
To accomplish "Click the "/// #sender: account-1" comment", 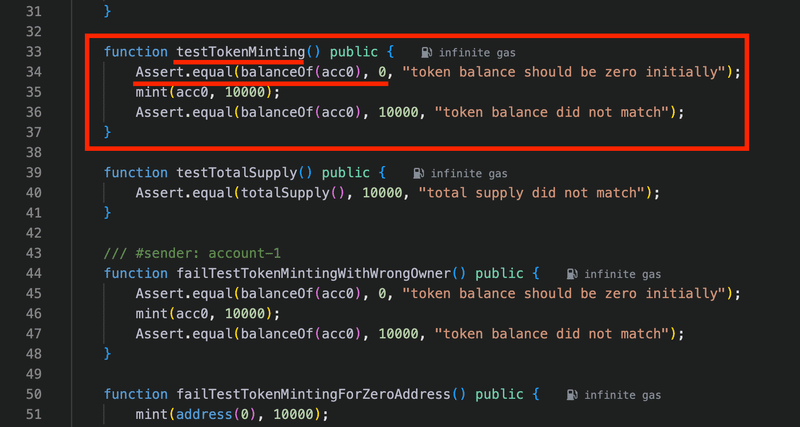I will (192, 253).
